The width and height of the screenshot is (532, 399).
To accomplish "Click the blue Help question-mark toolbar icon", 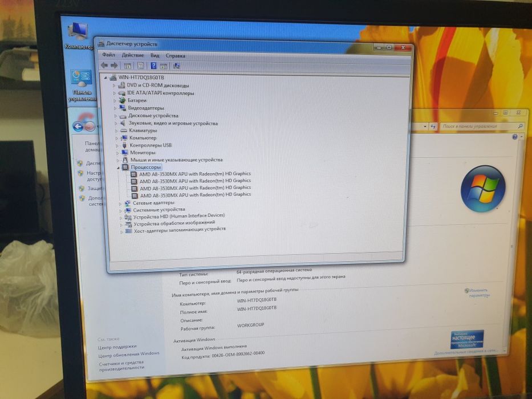I will click(x=153, y=66).
